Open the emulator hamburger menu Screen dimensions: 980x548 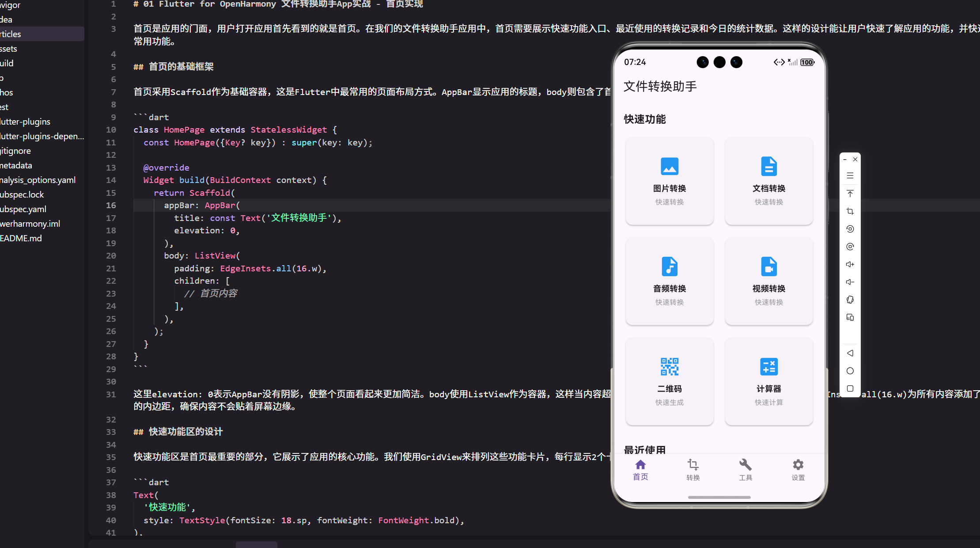pos(850,176)
